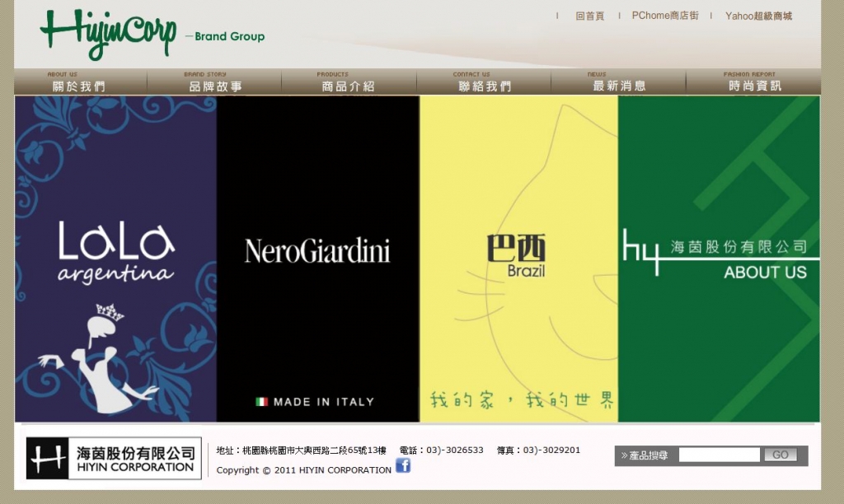Click the Copyright 2011 HIYIN CORPORATION text
The image size is (844, 504).
[x=303, y=470]
